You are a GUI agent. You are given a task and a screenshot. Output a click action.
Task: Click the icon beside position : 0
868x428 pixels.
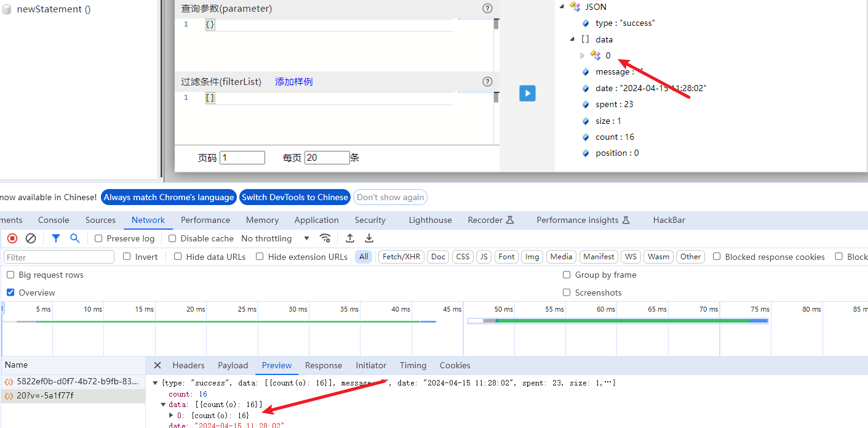click(x=586, y=153)
